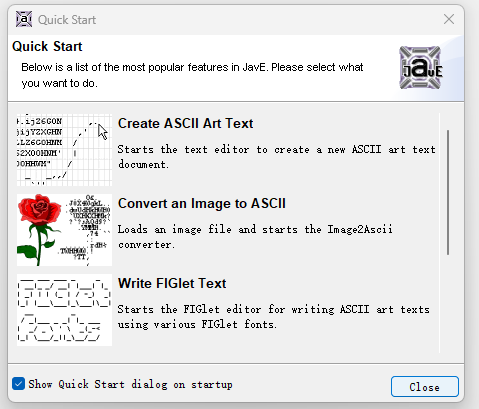Click the feature list scrollbar thumb
This screenshot has height=409, width=479.
pos(448,192)
